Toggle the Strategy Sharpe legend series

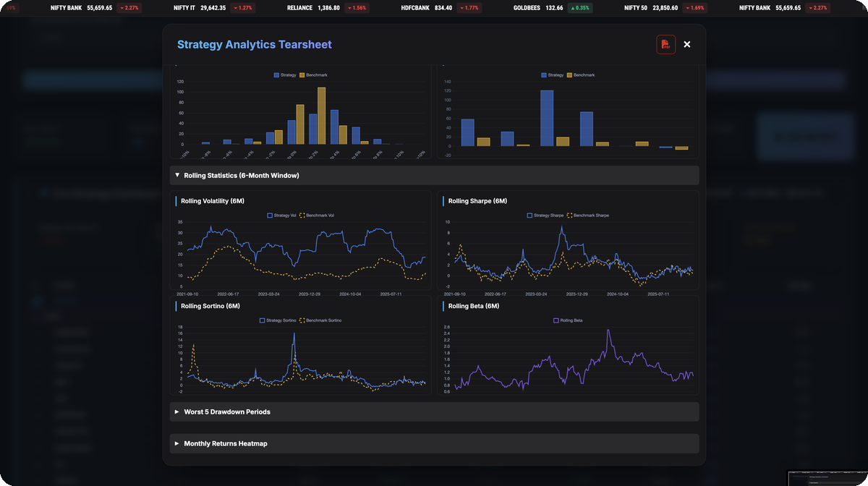(x=545, y=216)
